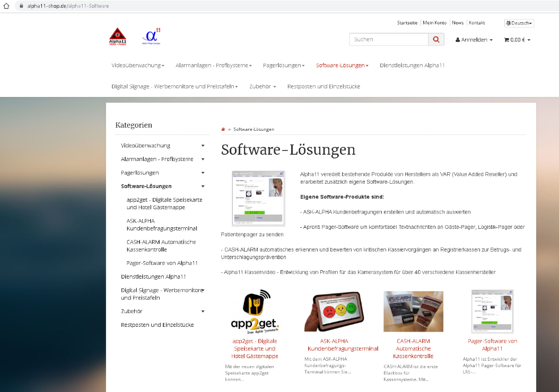Select Digital Signage - Werbemonitore in sidebar

click(162, 294)
